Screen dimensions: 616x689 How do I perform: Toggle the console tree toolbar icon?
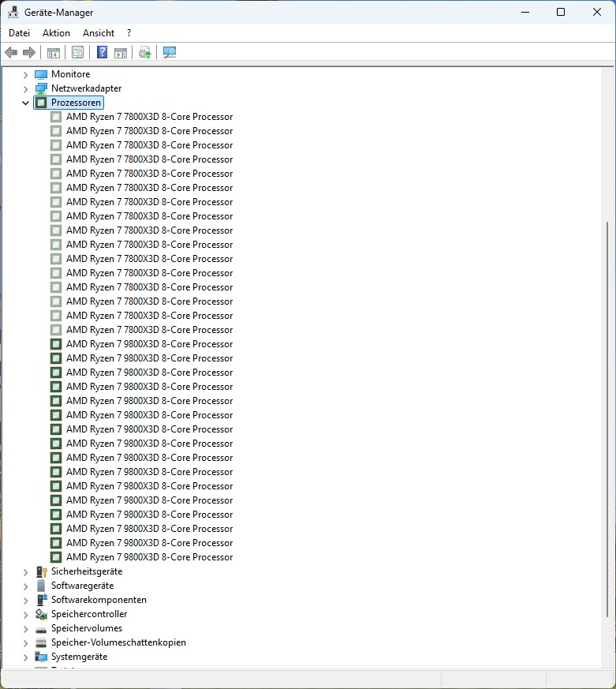click(x=54, y=53)
